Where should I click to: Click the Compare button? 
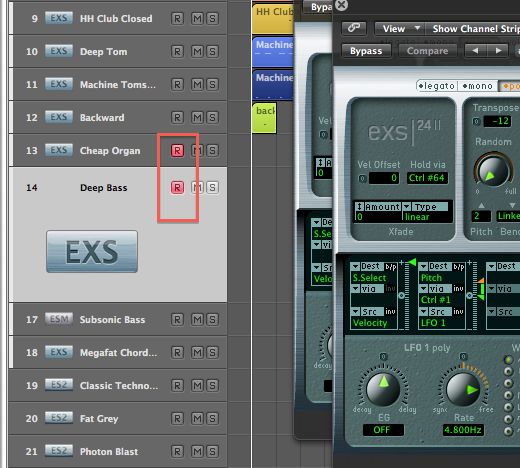click(427, 51)
